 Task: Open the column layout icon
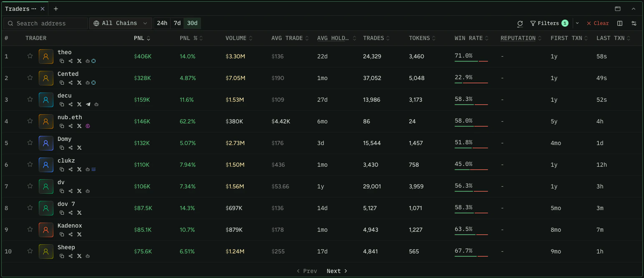click(620, 23)
